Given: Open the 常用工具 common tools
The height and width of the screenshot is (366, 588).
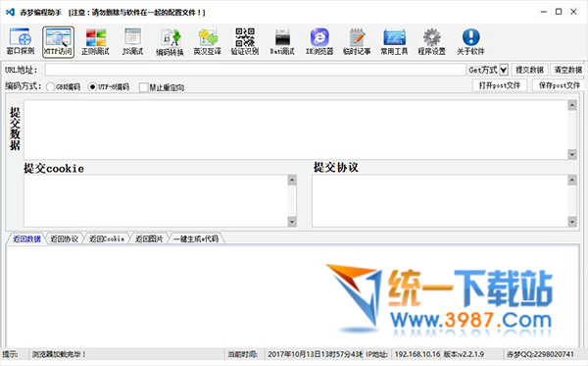Looking at the screenshot, I should tap(394, 41).
